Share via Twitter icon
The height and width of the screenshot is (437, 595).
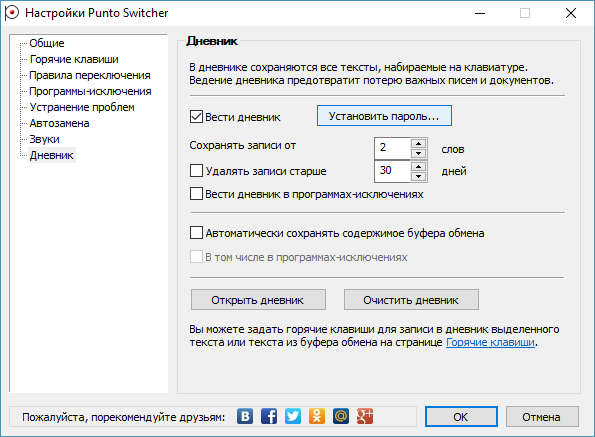pyautogui.click(x=293, y=416)
